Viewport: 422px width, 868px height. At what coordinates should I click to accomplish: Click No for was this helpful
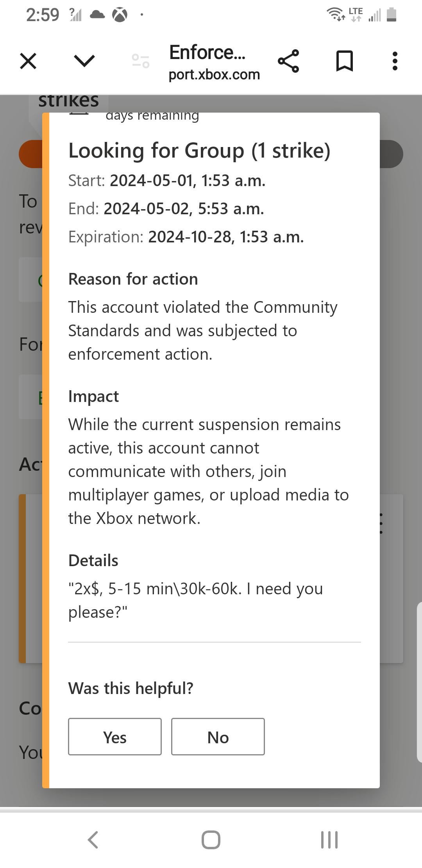click(218, 737)
